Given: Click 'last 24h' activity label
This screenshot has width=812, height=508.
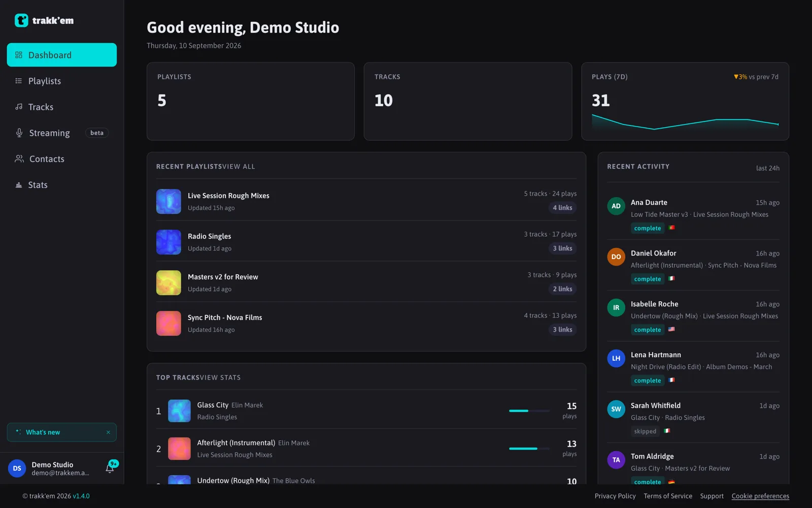Looking at the screenshot, I should [x=767, y=168].
